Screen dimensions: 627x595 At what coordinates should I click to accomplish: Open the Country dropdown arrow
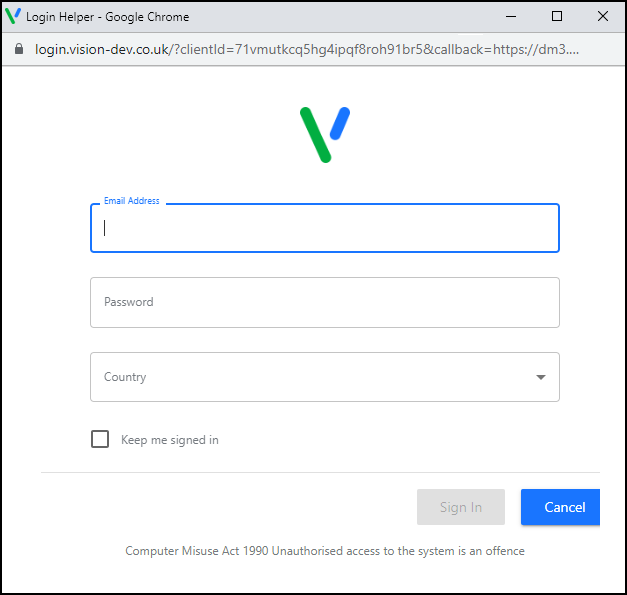541,377
